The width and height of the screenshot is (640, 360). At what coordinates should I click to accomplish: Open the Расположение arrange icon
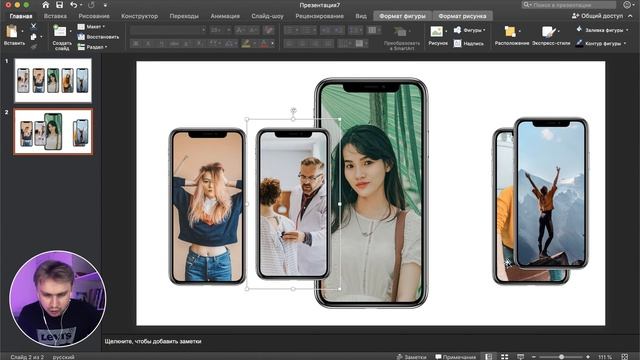pos(510,31)
